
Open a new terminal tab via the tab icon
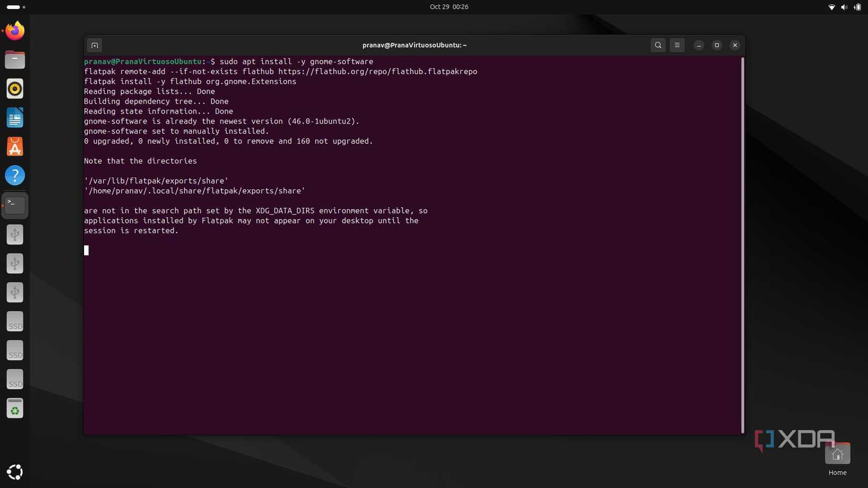pos(94,45)
